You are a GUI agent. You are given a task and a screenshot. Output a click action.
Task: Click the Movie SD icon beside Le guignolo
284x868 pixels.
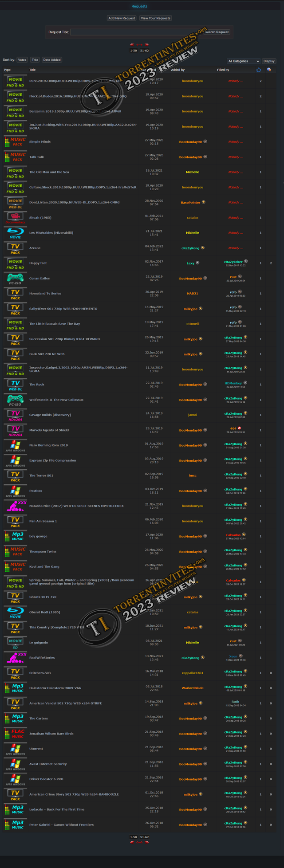click(16, 643)
